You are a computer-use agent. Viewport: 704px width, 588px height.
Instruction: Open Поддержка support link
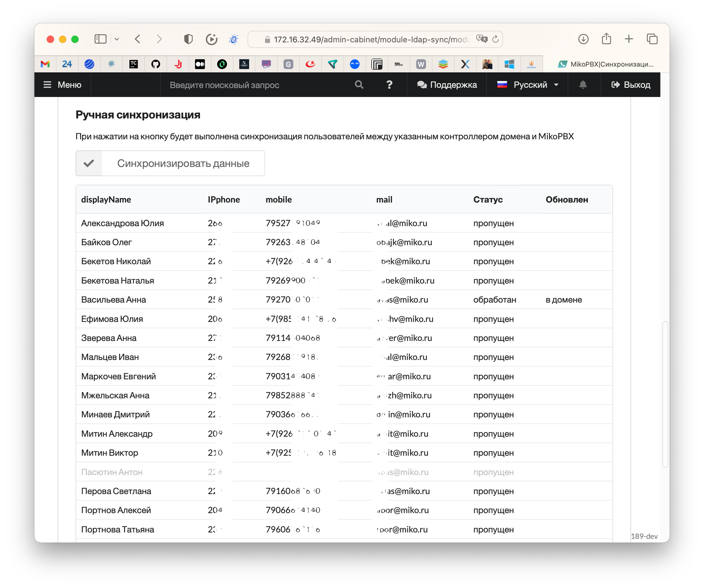click(447, 85)
